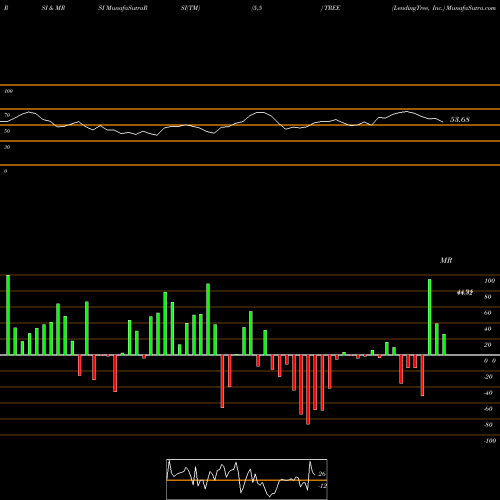Click the 20 label on MR axis
500x500 pixels.
point(488,345)
